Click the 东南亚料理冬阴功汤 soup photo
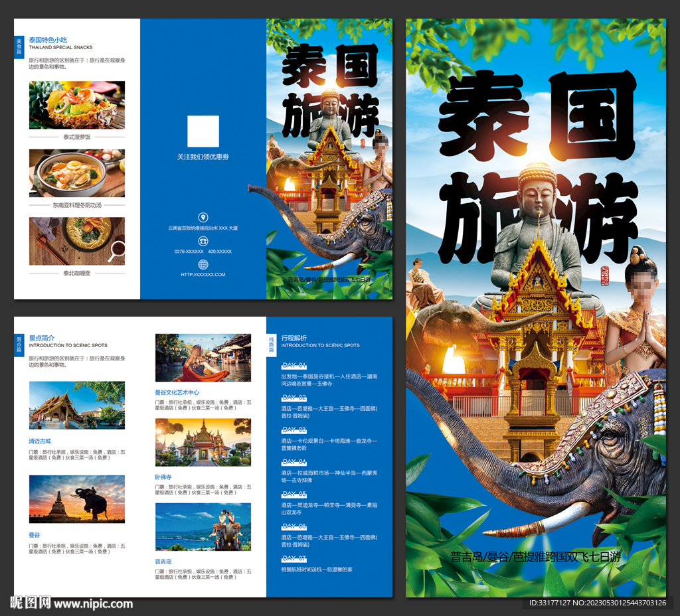 76,173
